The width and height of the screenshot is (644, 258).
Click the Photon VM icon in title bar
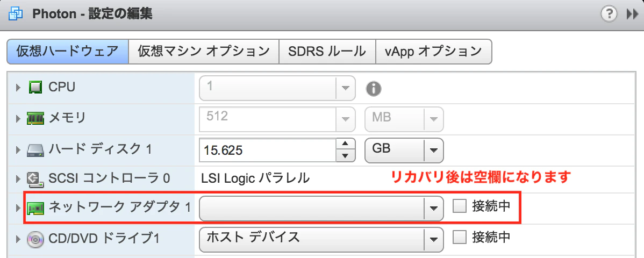(x=16, y=15)
